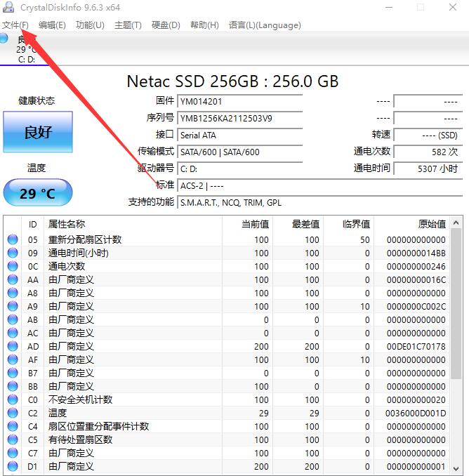This screenshot has height=476, width=469.
Task: Click raw value 0036000D001D
Action: point(416,413)
